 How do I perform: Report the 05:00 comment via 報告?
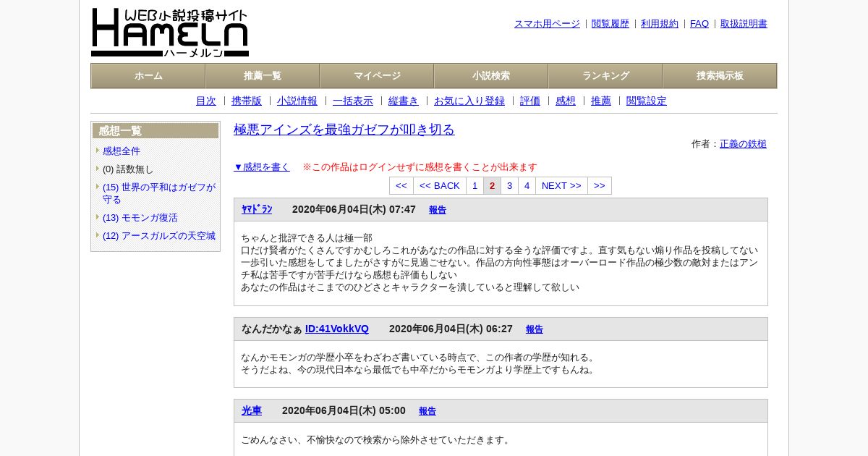pos(427,412)
